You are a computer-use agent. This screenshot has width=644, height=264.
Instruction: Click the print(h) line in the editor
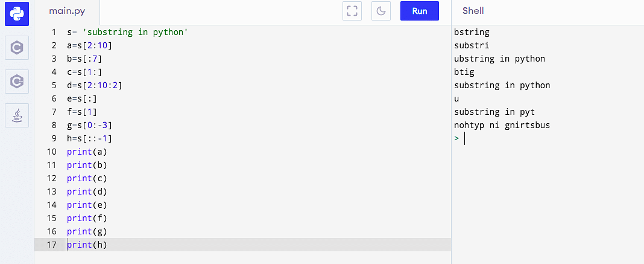tap(87, 245)
